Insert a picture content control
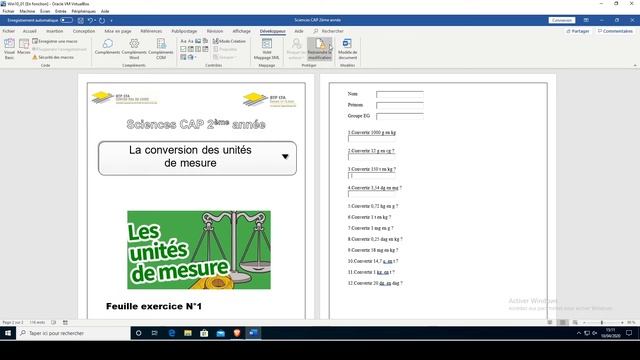The image size is (640, 360). [198, 41]
